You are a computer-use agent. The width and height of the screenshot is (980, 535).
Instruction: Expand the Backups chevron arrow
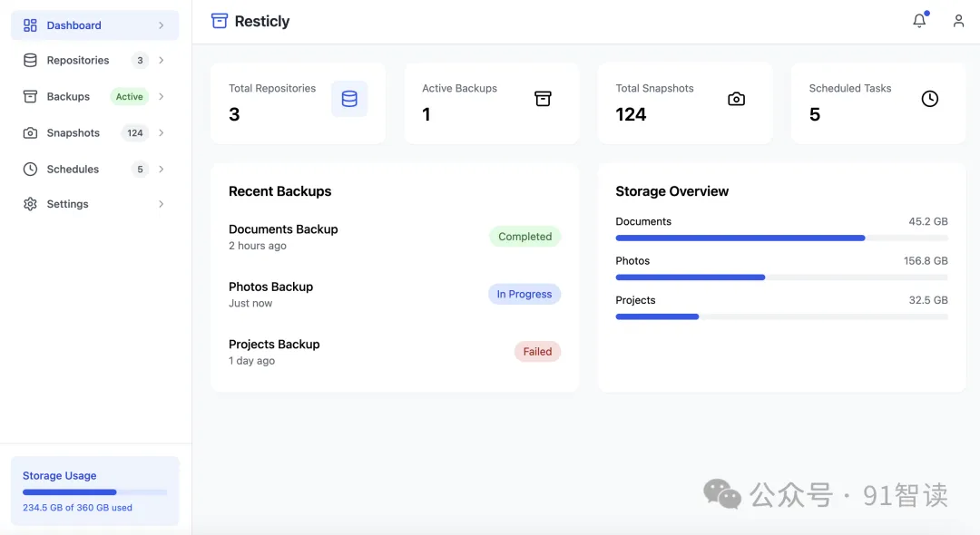(x=162, y=96)
